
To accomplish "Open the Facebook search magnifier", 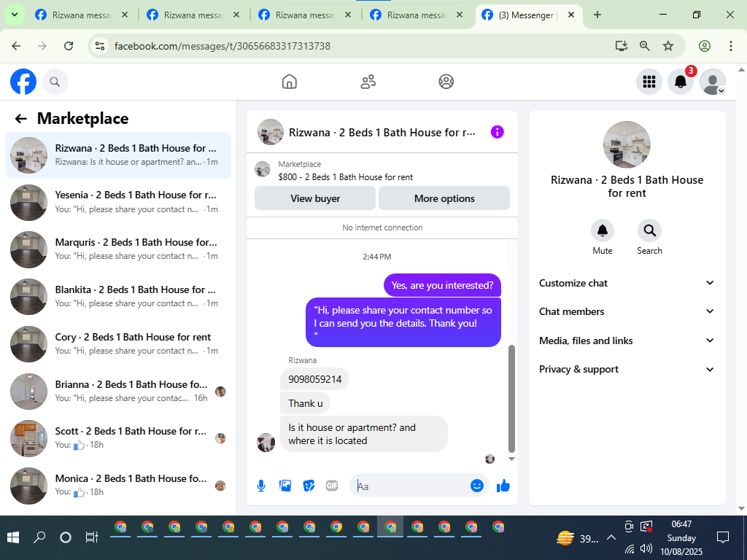I will pyautogui.click(x=55, y=82).
